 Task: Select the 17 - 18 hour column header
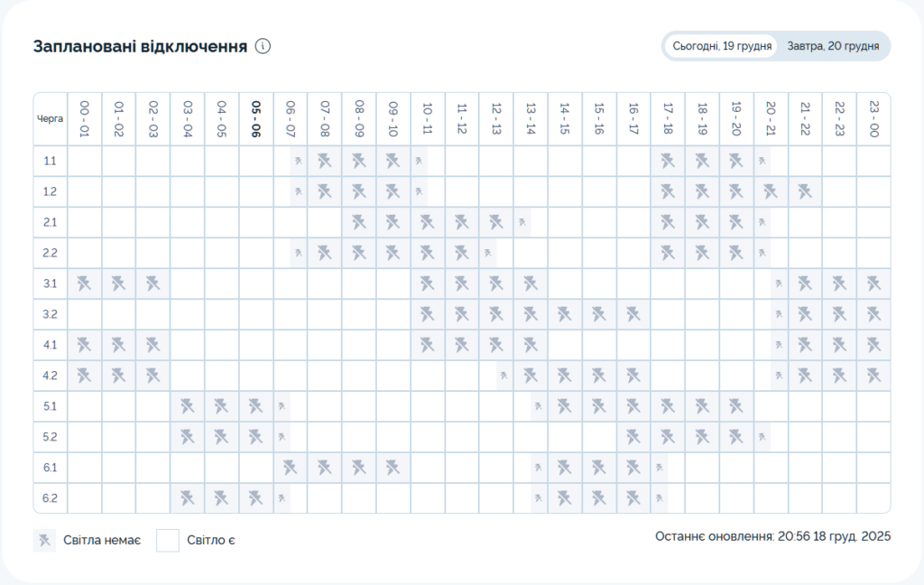[x=668, y=118]
